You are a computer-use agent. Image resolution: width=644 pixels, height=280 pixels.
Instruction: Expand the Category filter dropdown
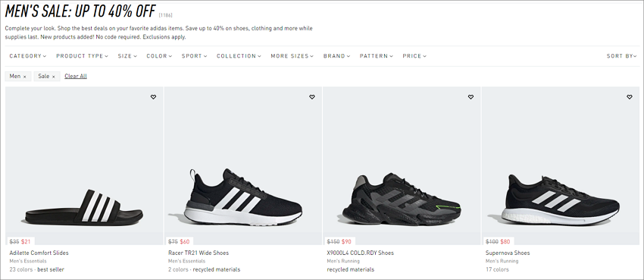pos(28,56)
